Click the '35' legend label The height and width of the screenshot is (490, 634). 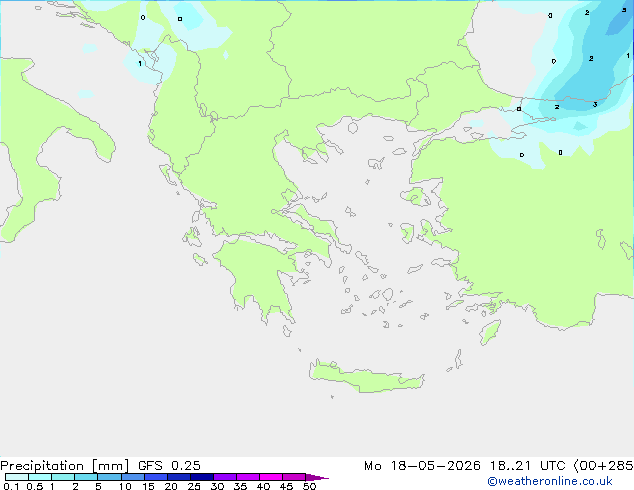coord(240,486)
